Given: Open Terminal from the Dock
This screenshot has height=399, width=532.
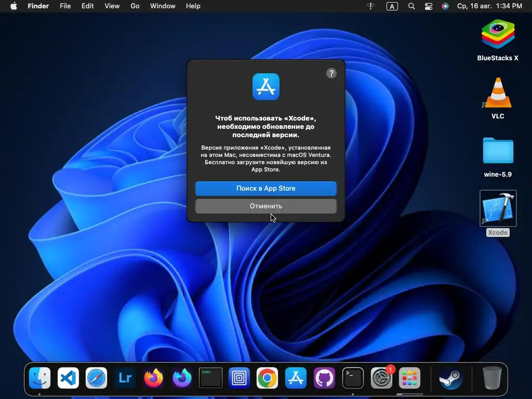Looking at the screenshot, I should click(353, 378).
